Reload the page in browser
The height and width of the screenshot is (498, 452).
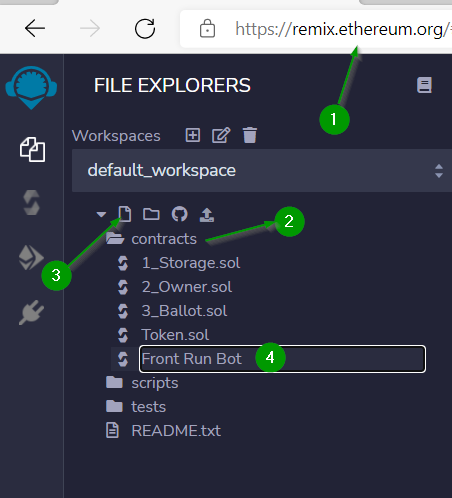(x=145, y=29)
